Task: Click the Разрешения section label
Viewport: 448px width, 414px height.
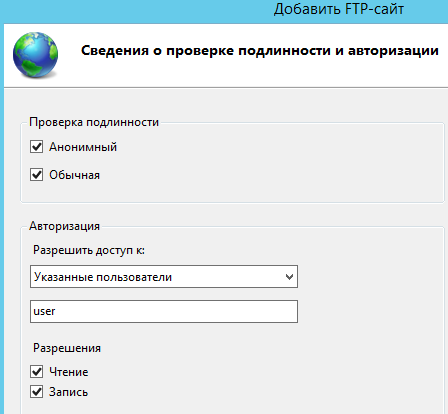Action: pyautogui.click(x=67, y=348)
